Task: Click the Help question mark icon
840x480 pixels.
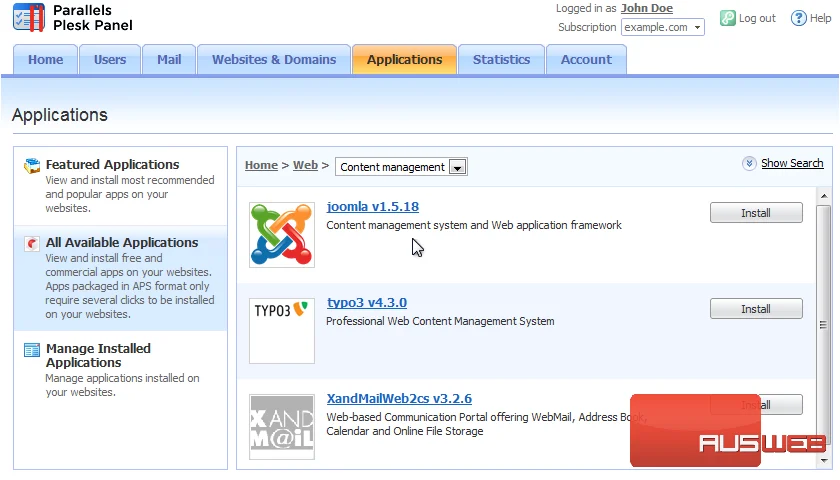Action: (x=798, y=18)
